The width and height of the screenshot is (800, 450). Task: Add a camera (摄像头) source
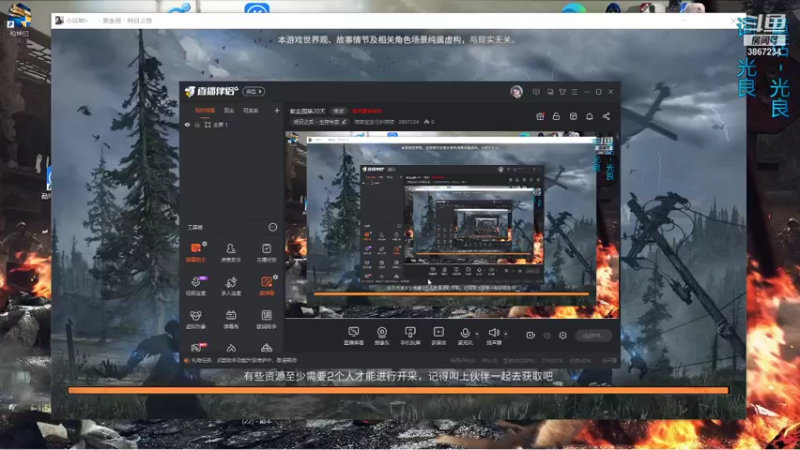coord(382,336)
